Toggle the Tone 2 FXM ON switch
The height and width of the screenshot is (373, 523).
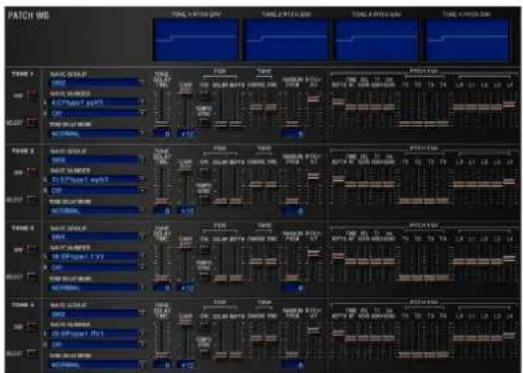(x=204, y=172)
